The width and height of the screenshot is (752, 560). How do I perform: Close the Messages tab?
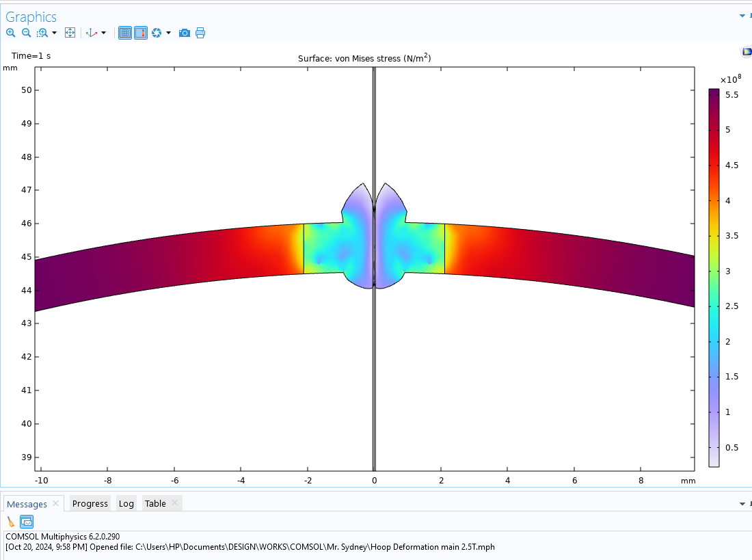point(56,504)
